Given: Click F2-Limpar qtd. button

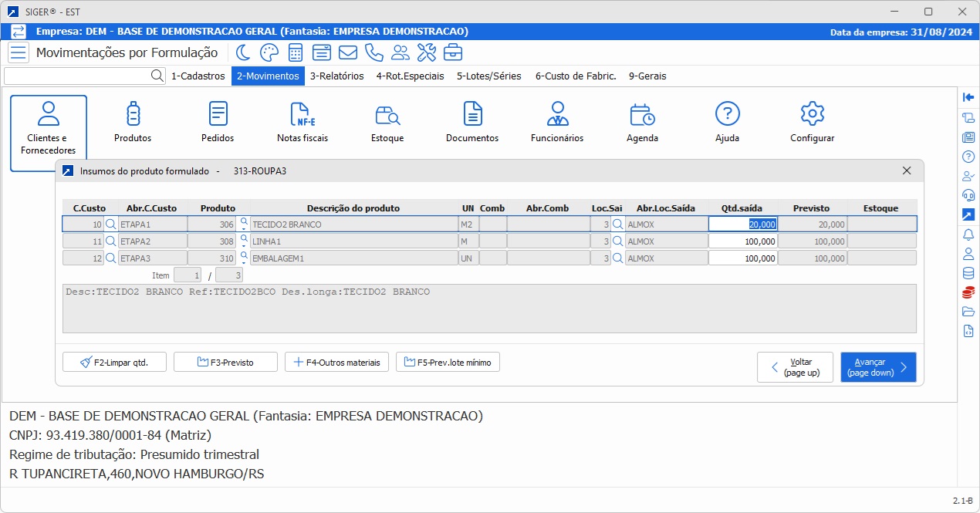Looking at the screenshot, I should [114, 362].
